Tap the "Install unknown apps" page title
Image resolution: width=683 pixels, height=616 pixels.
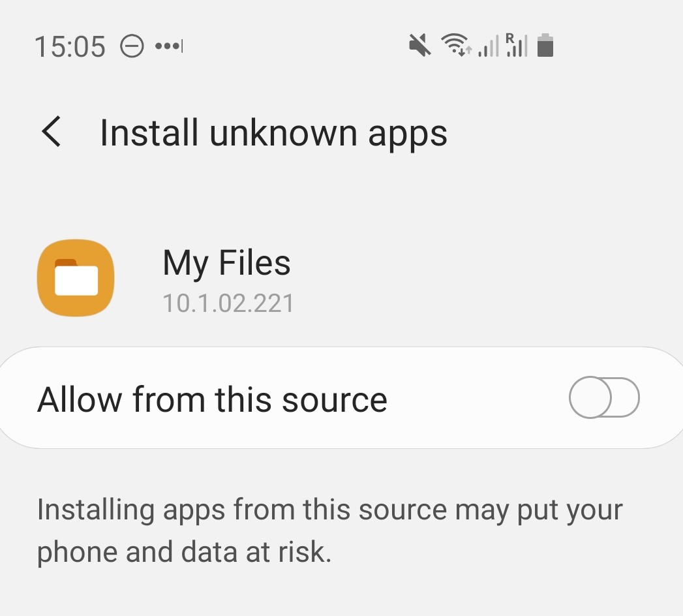point(273,133)
